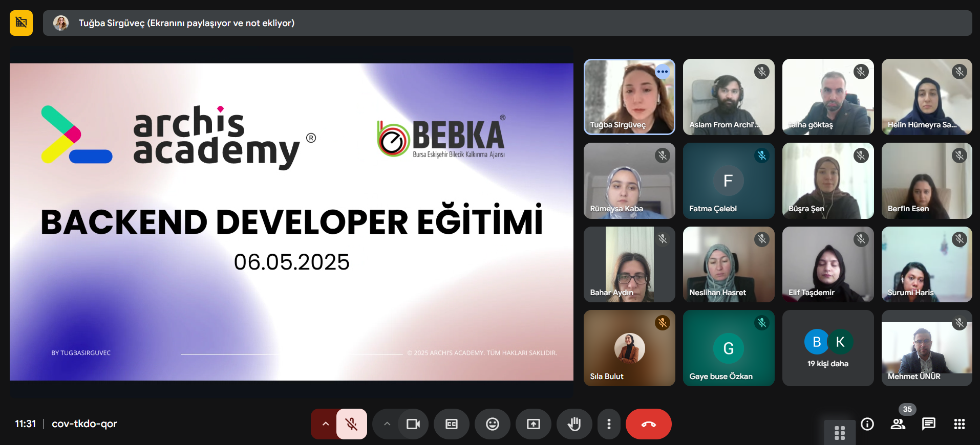This screenshot has width=980, height=445.
Task: Click muted mic icon on Mehmet ÜNÜR tile
Action: pos(960,323)
